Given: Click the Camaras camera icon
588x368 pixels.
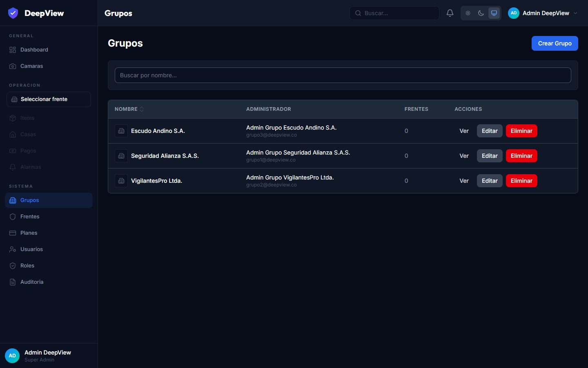Looking at the screenshot, I should (13, 66).
